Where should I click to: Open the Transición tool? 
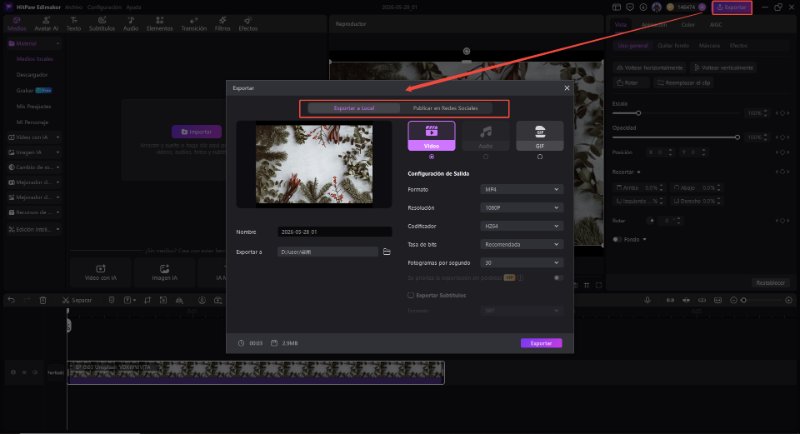[194, 24]
